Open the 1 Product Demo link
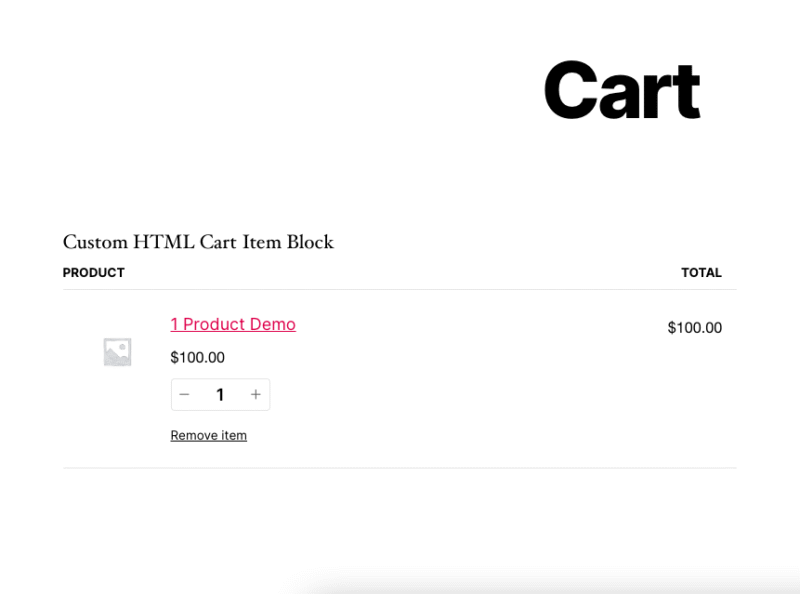The image size is (800, 594). pos(233,324)
